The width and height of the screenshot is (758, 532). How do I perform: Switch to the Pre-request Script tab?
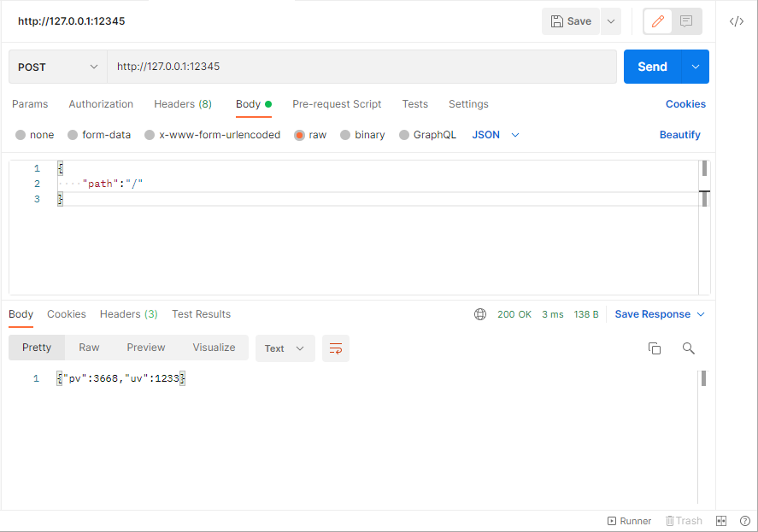[337, 104]
